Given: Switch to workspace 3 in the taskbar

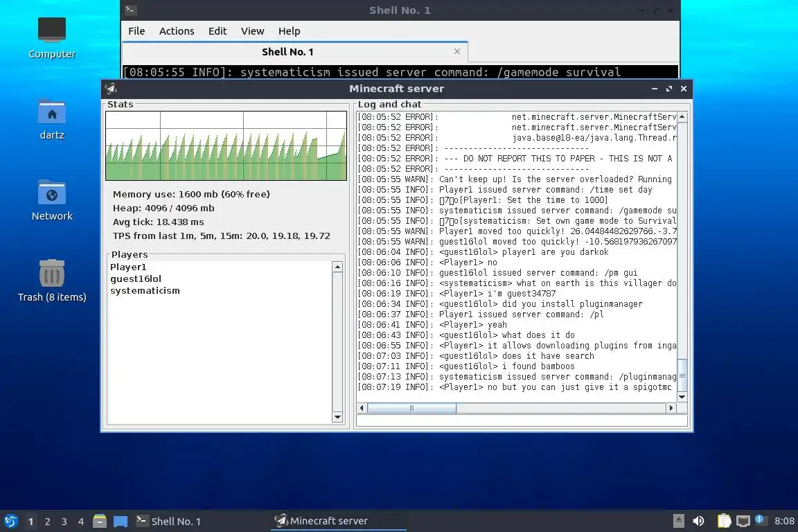Looking at the screenshot, I should [64, 522].
